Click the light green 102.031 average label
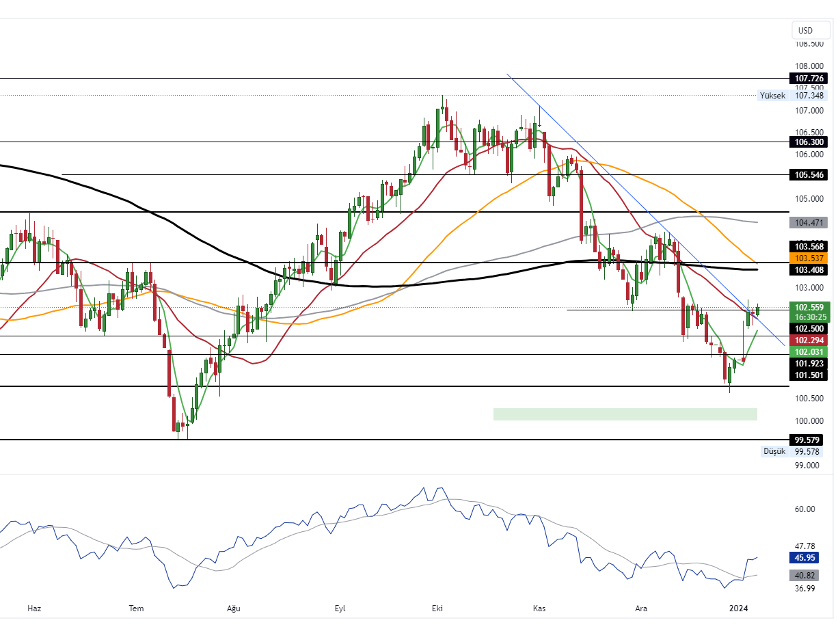The width and height of the screenshot is (840, 642). click(809, 351)
